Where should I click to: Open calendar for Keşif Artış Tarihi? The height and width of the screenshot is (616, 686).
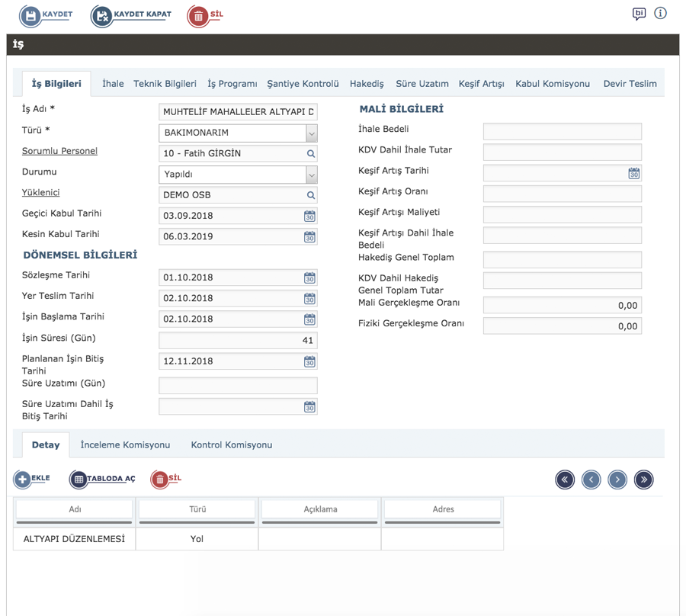click(633, 173)
